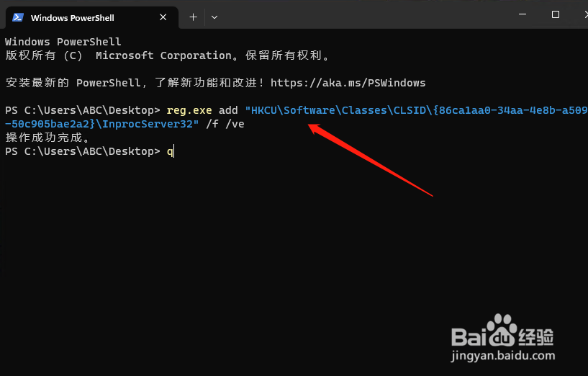Screen dimensions: 588x376
Task: Minimize the terminal window
Action: [x=523, y=14]
